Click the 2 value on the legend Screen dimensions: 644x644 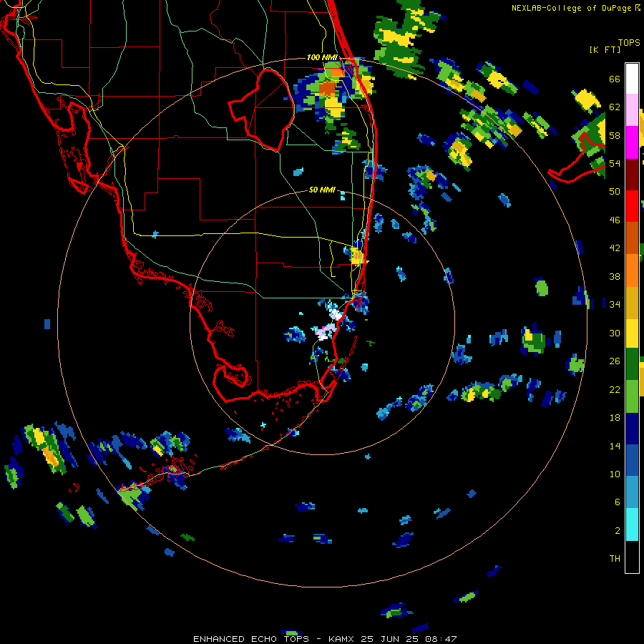pyautogui.click(x=618, y=530)
